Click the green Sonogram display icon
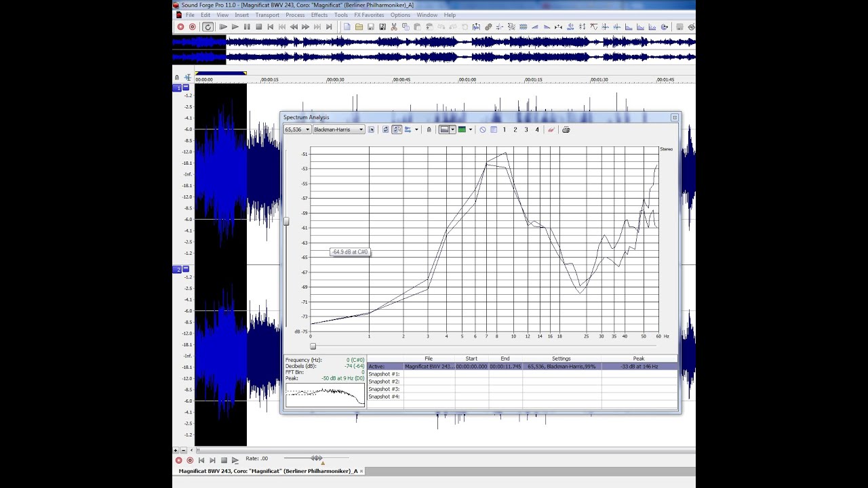The height and width of the screenshot is (488, 868). pos(462,129)
